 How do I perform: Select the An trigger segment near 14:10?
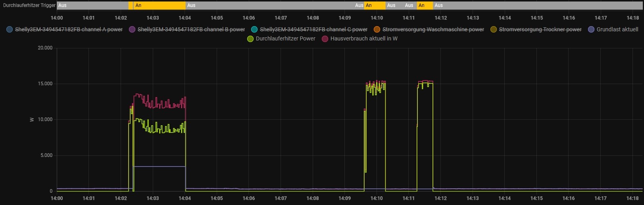click(x=375, y=6)
